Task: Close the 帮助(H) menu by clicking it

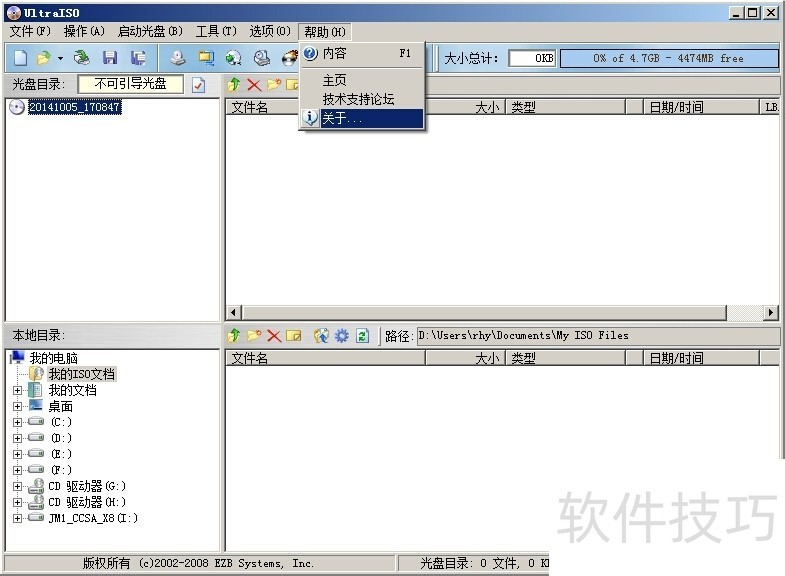Action: click(324, 32)
